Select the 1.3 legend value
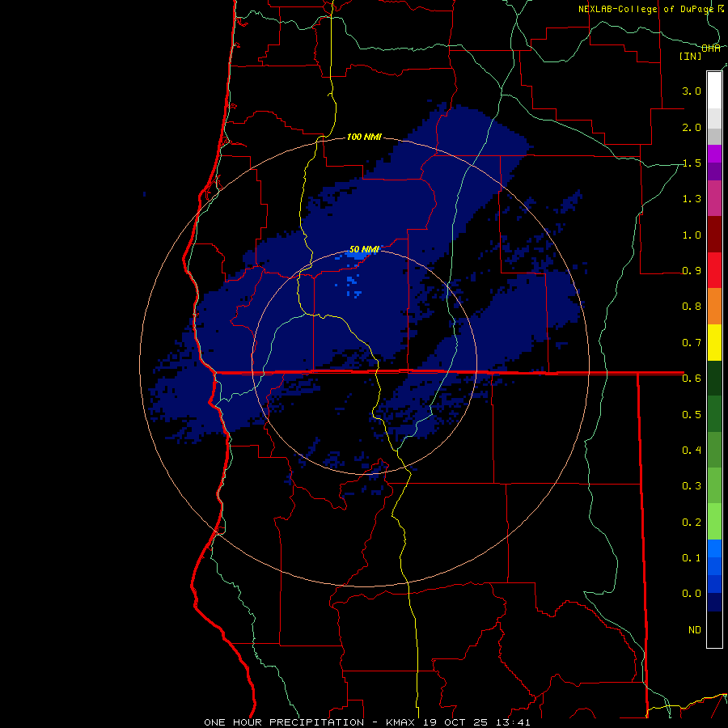The width and height of the screenshot is (728, 728). [x=692, y=199]
